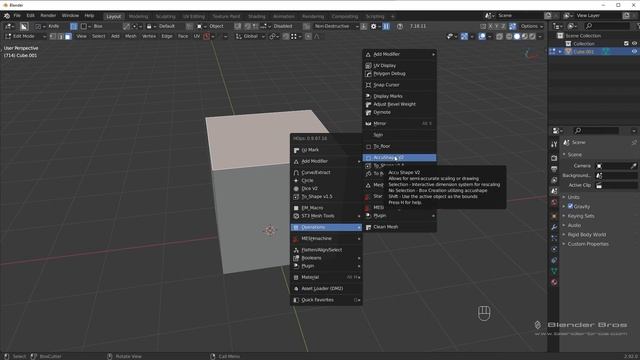Toggle Gravity checkbox in Scene properties
The width and height of the screenshot is (640, 360).
tap(570, 206)
